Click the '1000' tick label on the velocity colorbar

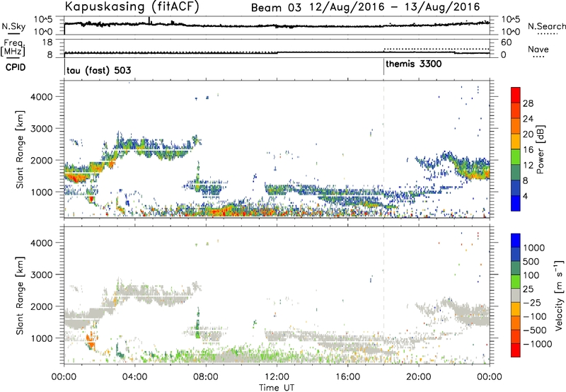click(534, 248)
